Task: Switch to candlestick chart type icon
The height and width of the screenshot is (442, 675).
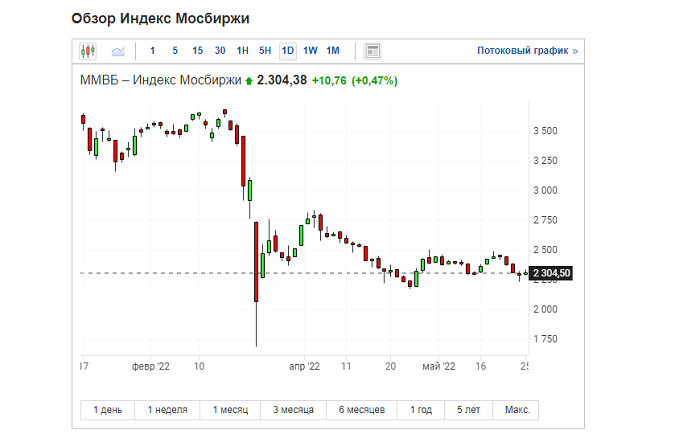Action: [x=88, y=51]
